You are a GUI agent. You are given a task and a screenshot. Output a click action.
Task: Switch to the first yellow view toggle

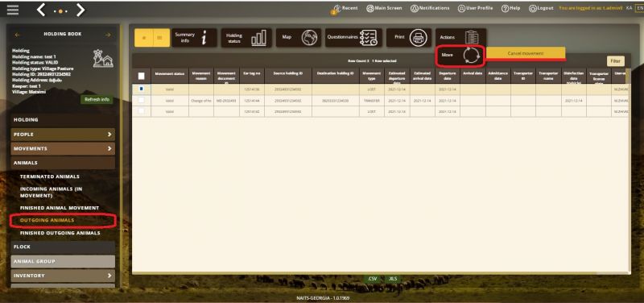click(143, 38)
